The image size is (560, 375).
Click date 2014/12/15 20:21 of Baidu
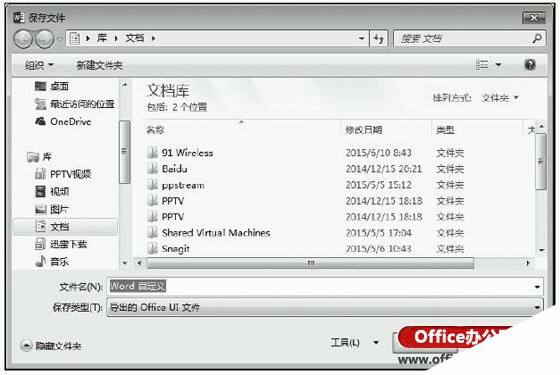pos(384,169)
